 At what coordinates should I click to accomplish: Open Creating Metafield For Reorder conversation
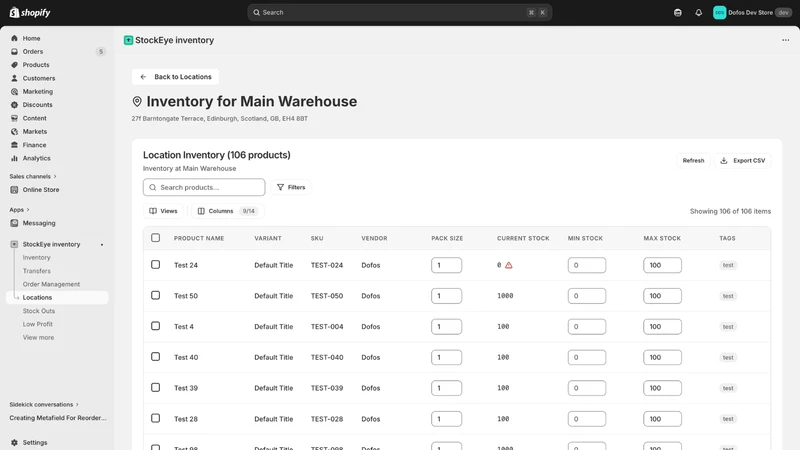[58, 418]
